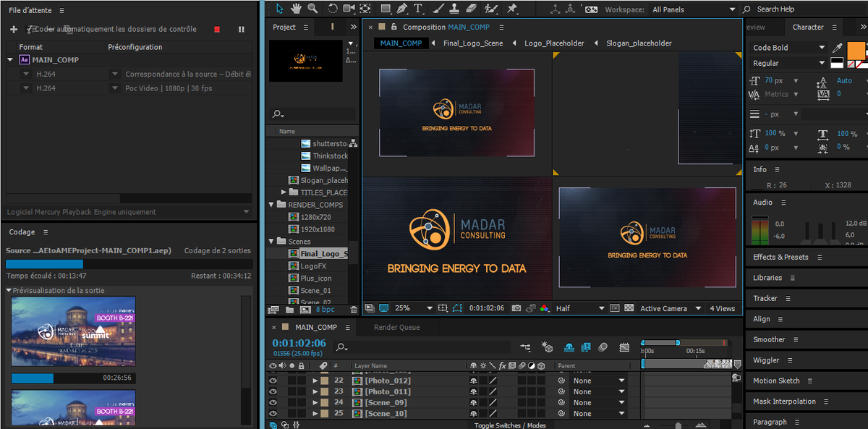
Task: Click the Show Channel RGB circles icon
Action: (x=543, y=308)
